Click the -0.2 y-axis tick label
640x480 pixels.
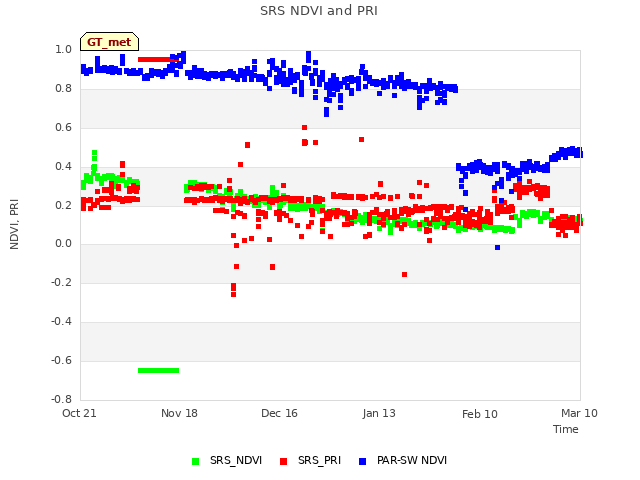coord(61,282)
